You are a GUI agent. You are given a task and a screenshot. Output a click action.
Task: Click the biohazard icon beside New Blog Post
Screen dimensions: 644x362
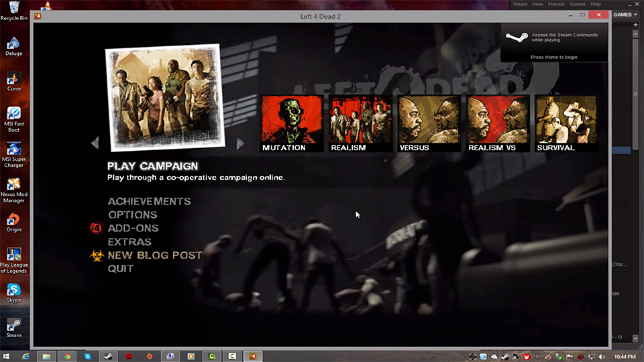97,255
